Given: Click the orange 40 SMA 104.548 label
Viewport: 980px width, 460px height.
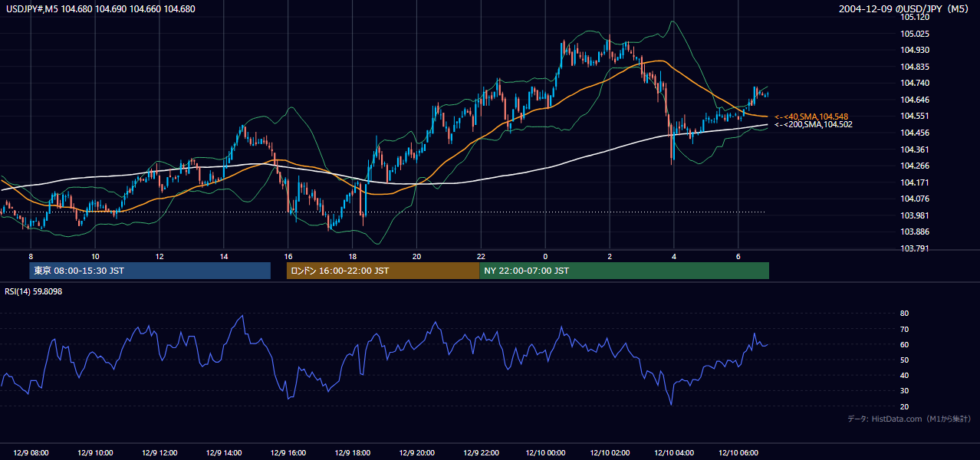Looking at the screenshot, I should coord(811,117).
